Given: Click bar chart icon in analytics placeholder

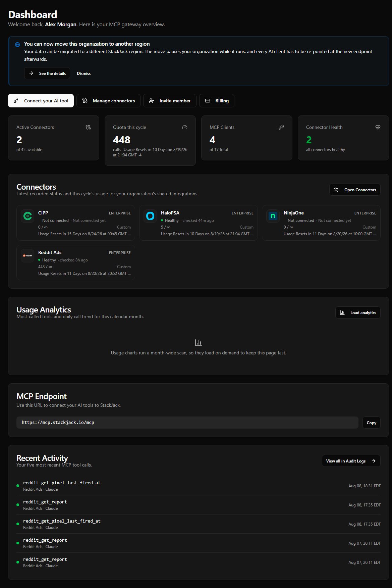Looking at the screenshot, I should point(199,343).
